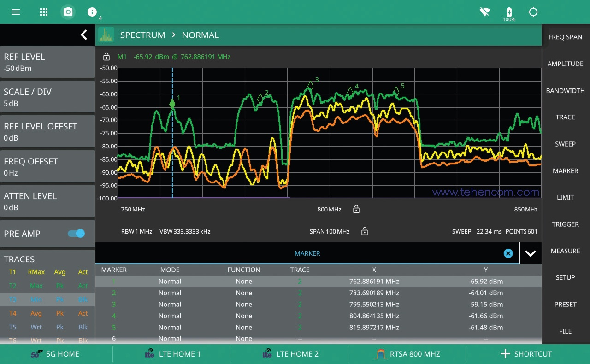The image size is (590, 364).
Task: Check the battery 100% indicator
Action: [509, 14]
